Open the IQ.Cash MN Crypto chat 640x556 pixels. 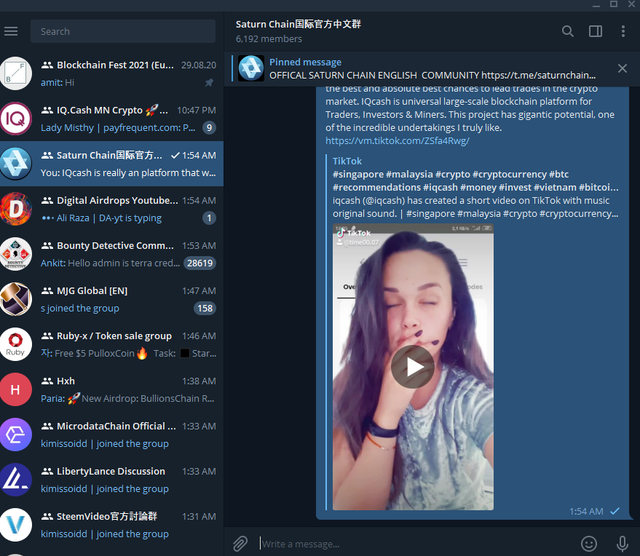click(112, 119)
